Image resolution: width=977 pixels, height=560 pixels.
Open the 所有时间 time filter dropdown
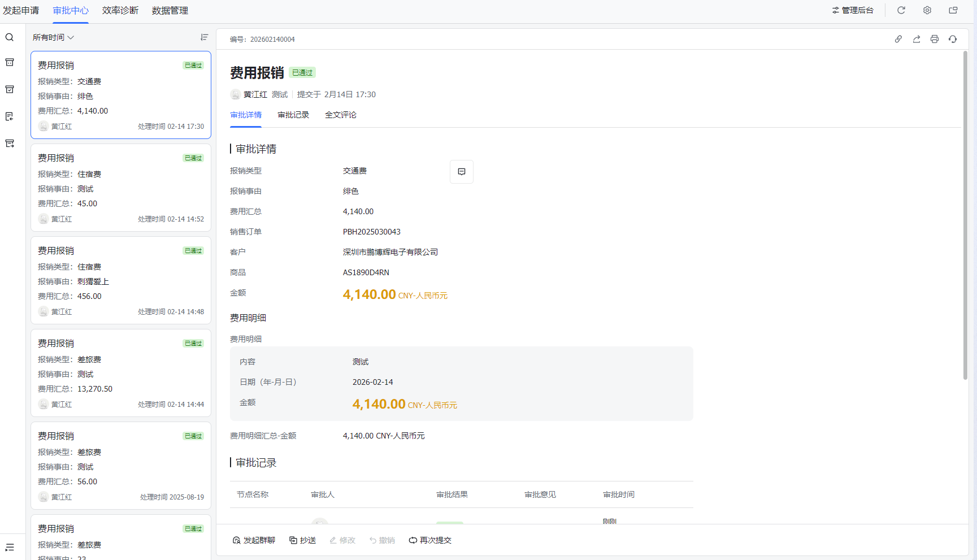[53, 37]
